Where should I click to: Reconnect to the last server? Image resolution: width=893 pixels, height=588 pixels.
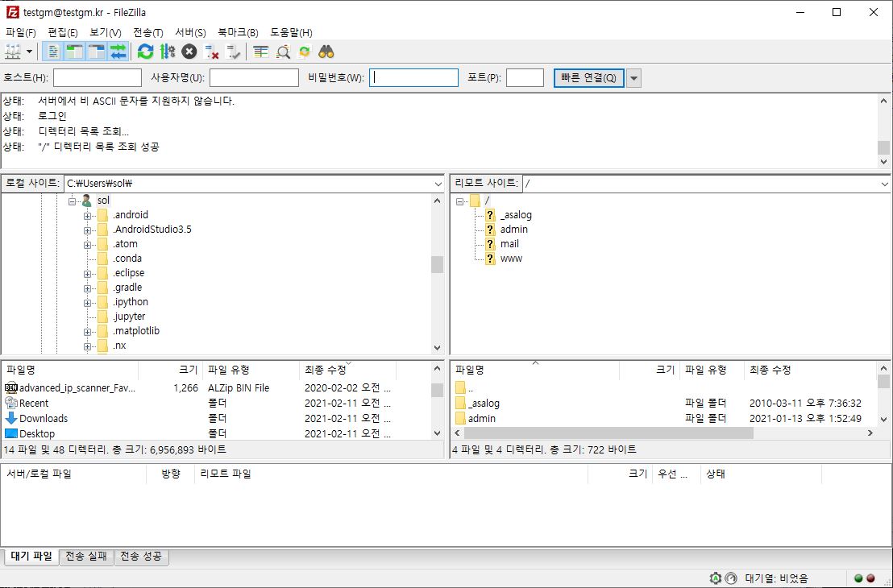coord(233,52)
